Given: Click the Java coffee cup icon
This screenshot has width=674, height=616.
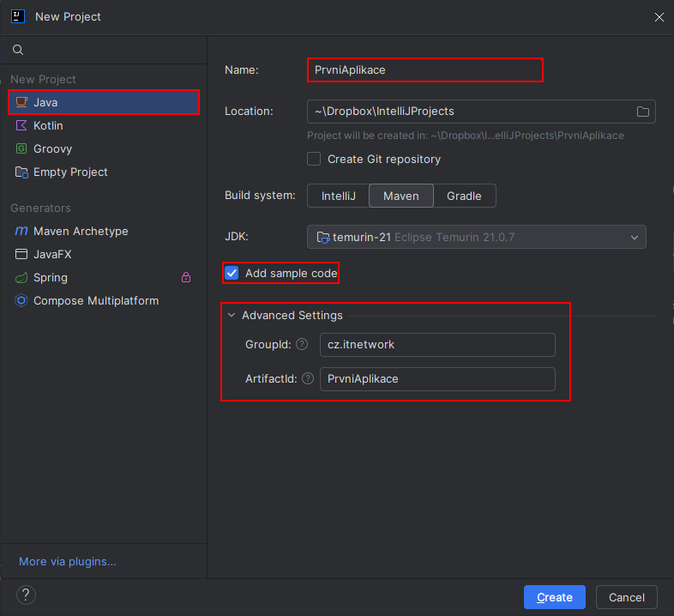Looking at the screenshot, I should pos(21,102).
